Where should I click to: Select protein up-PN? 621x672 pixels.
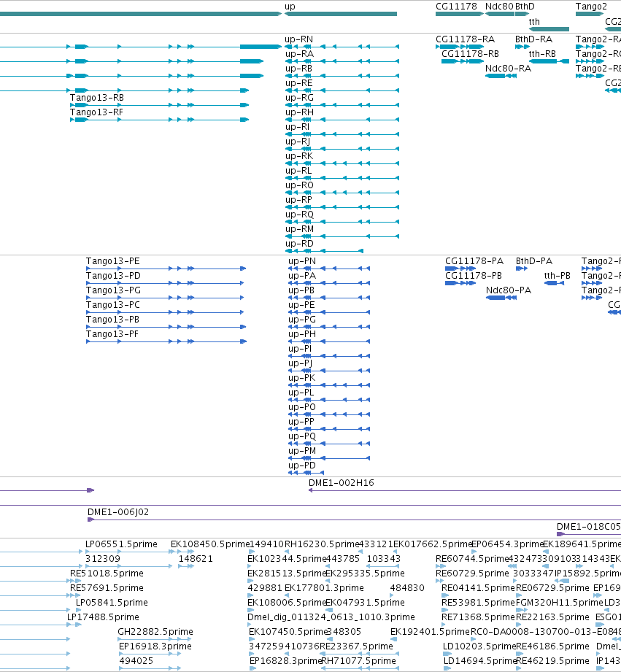point(329,269)
